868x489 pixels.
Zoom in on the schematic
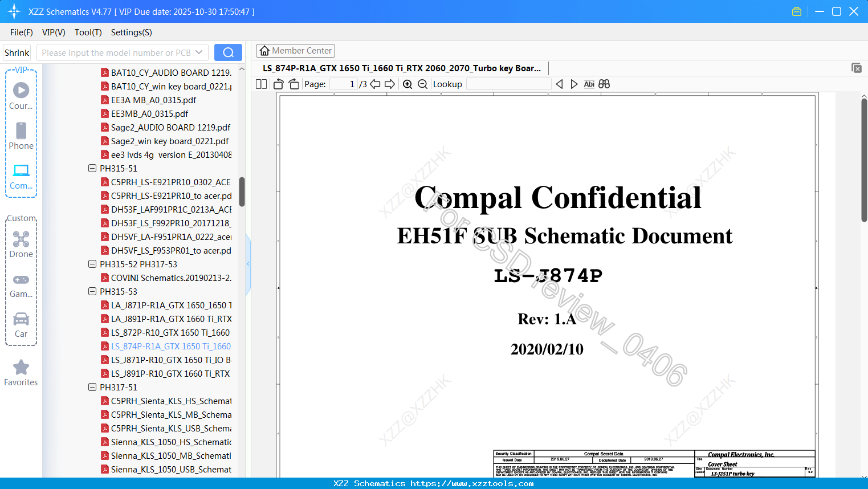(x=407, y=84)
